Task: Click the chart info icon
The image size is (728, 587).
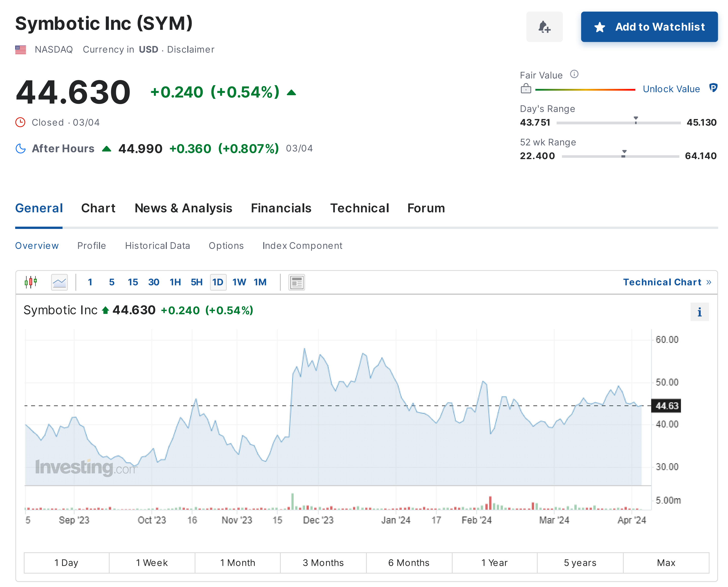Action: tap(699, 312)
